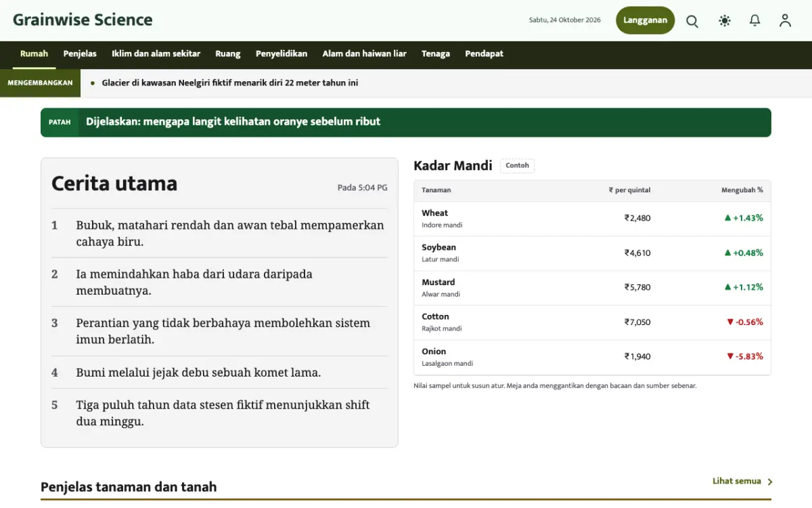Image resolution: width=812 pixels, height=508 pixels.
Task: Open the user account icon
Action: [x=785, y=20]
